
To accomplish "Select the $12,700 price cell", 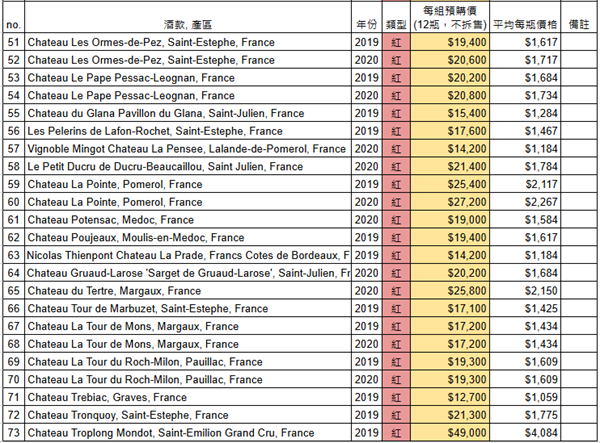I will pyautogui.click(x=450, y=397).
